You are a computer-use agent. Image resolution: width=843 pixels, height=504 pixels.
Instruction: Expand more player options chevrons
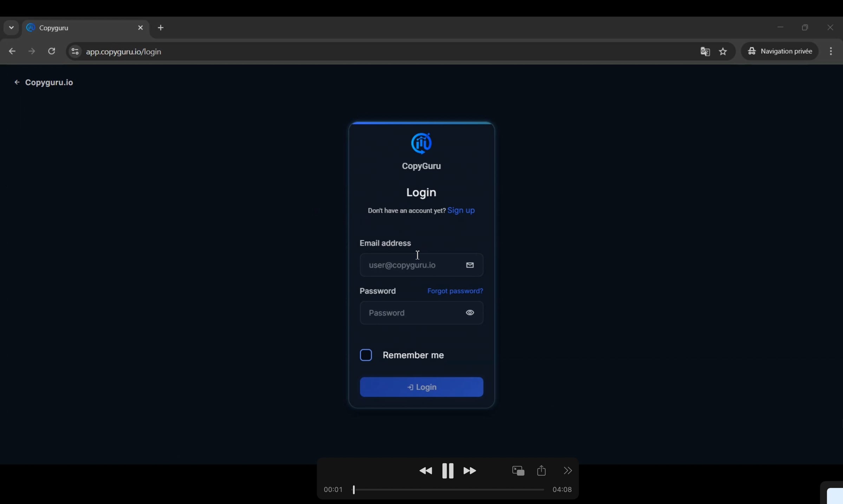click(x=568, y=471)
